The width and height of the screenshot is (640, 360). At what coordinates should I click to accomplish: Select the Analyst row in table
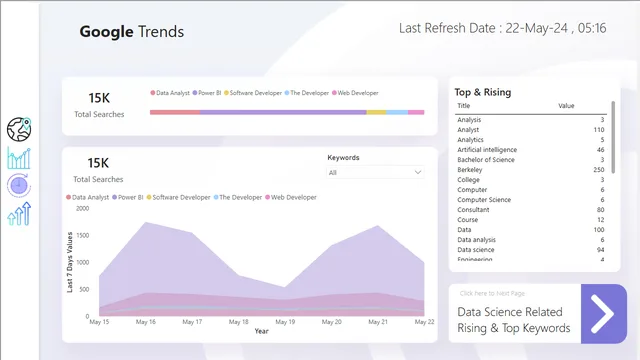(531, 130)
